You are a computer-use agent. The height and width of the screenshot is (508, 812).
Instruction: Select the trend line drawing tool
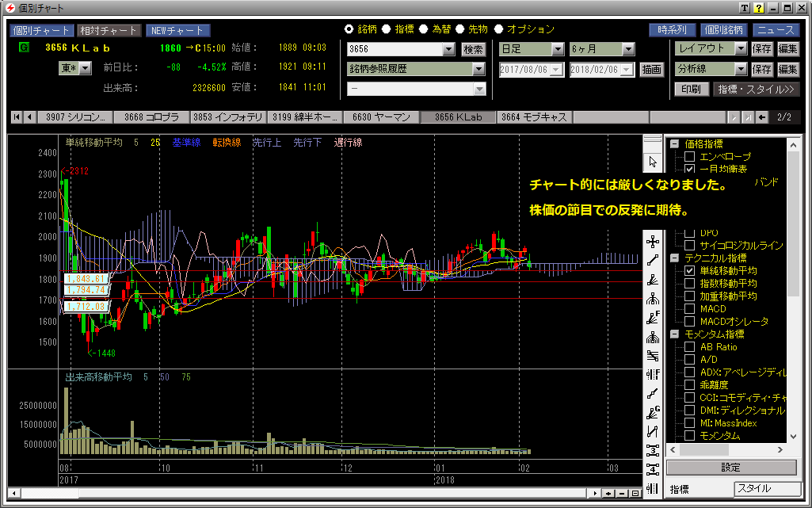pos(653,260)
